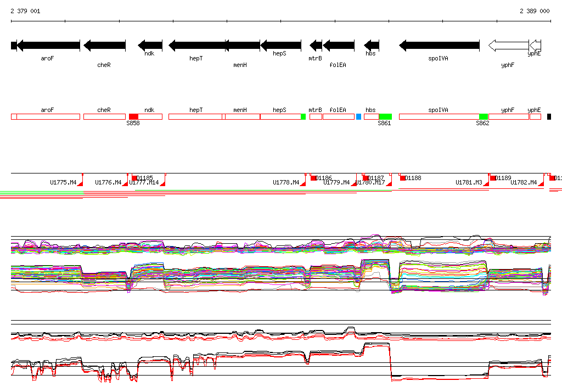562x392 pixels.
Task: Click the red-outlined aroF box
Action: [x=48, y=116]
